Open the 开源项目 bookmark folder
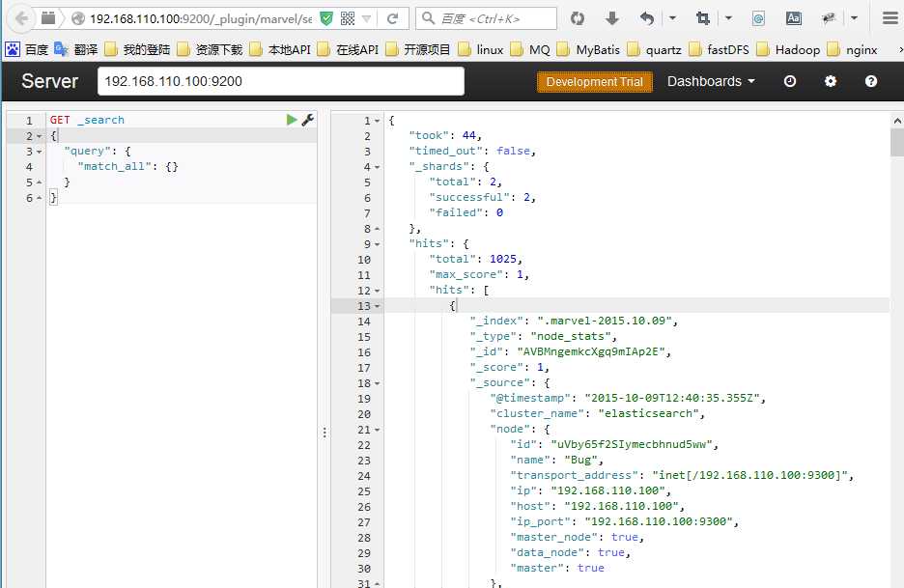Image resolution: width=904 pixels, height=588 pixels. 418,49
